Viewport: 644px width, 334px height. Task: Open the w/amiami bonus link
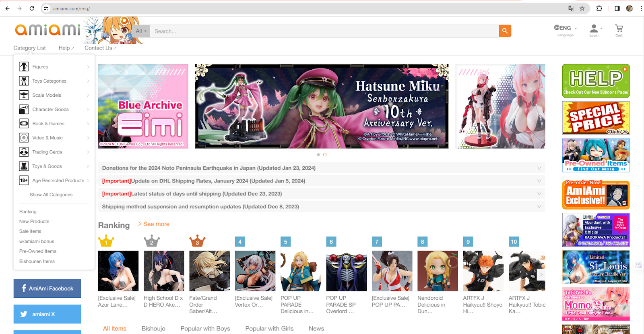pyautogui.click(x=37, y=241)
